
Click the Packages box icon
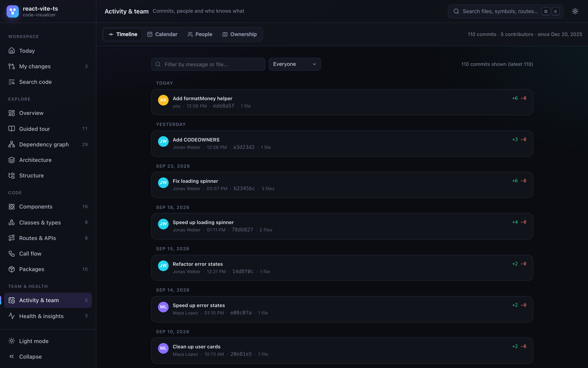[x=12, y=269]
